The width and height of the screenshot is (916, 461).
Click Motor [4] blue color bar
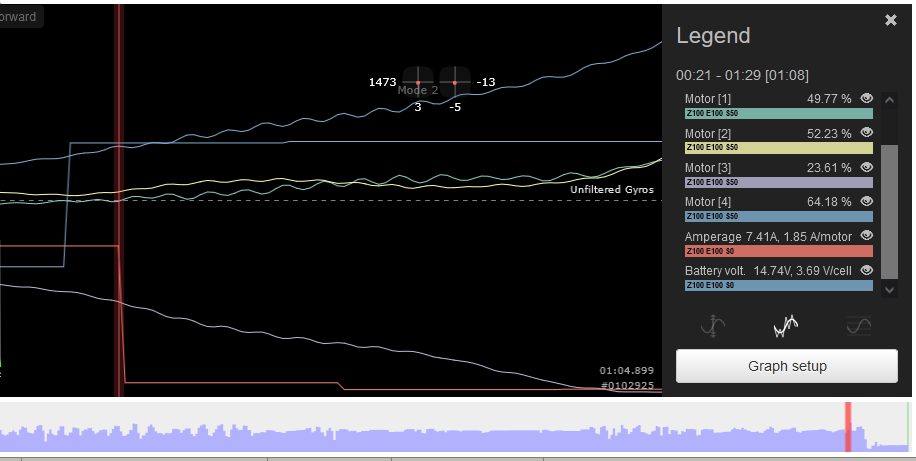[x=779, y=216]
